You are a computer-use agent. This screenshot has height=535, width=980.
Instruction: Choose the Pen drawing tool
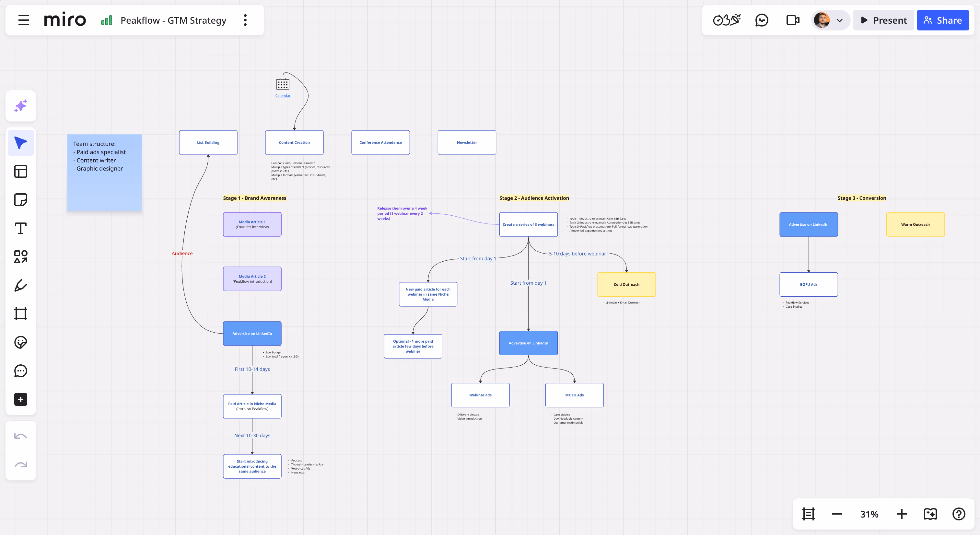(20, 285)
